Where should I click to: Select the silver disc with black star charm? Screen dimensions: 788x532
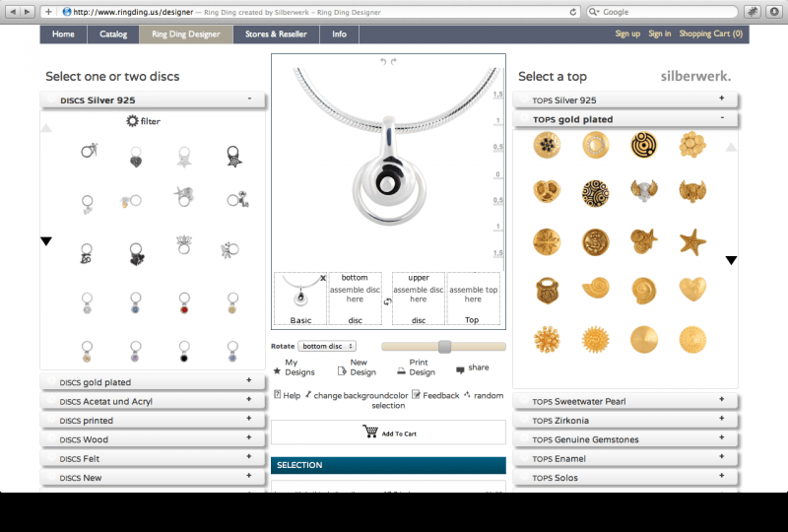point(233,157)
